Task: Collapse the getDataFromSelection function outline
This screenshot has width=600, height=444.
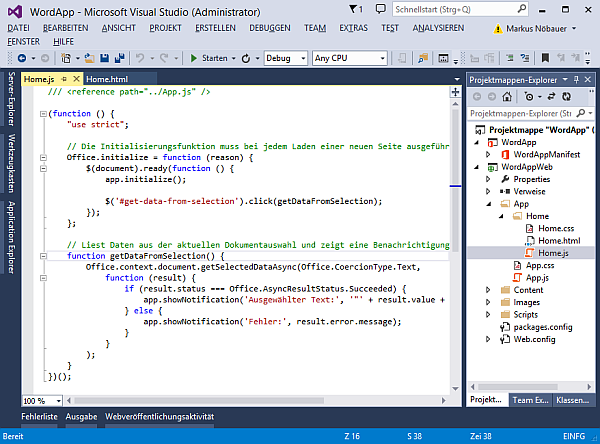Action: pos(42,256)
